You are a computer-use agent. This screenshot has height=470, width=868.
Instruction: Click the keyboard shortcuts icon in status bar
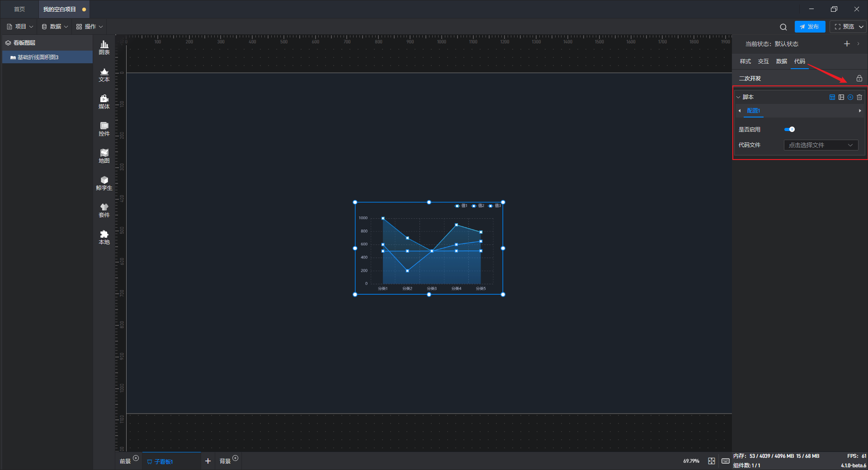click(726, 461)
